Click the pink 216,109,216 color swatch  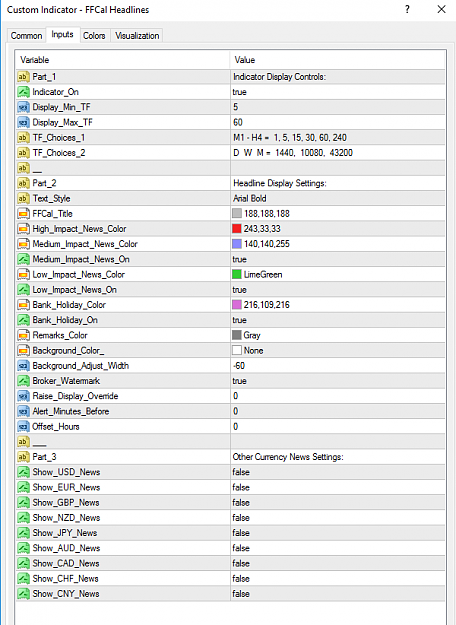click(x=237, y=305)
